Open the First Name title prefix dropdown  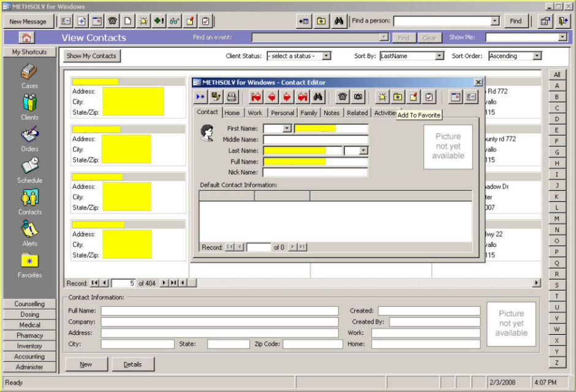click(x=287, y=128)
